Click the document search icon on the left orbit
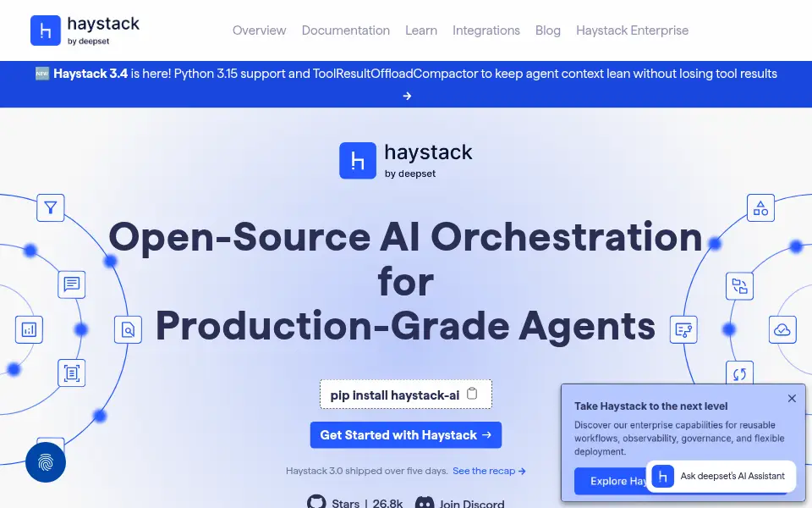812x508 pixels. tap(128, 329)
